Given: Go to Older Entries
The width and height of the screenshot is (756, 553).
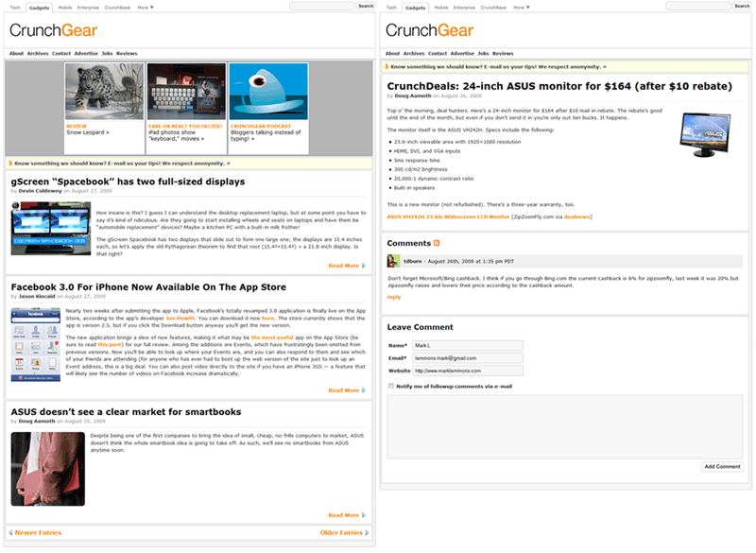Looking at the screenshot, I should click(x=344, y=533).
